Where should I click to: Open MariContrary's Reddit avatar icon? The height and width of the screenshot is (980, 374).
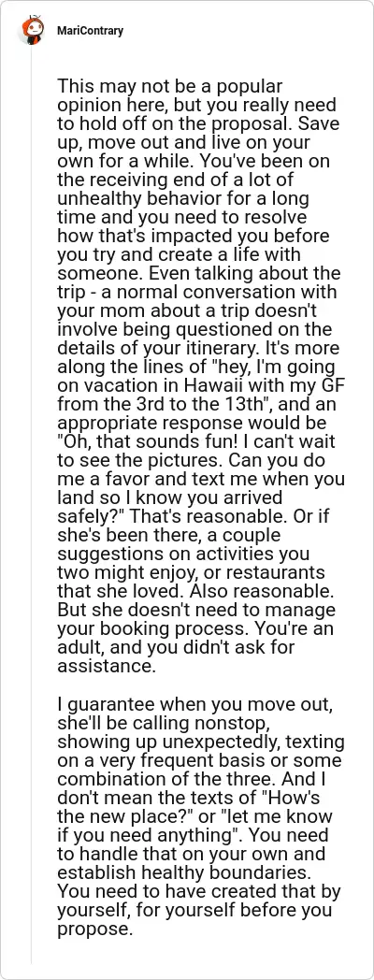(x=32, y=30)
